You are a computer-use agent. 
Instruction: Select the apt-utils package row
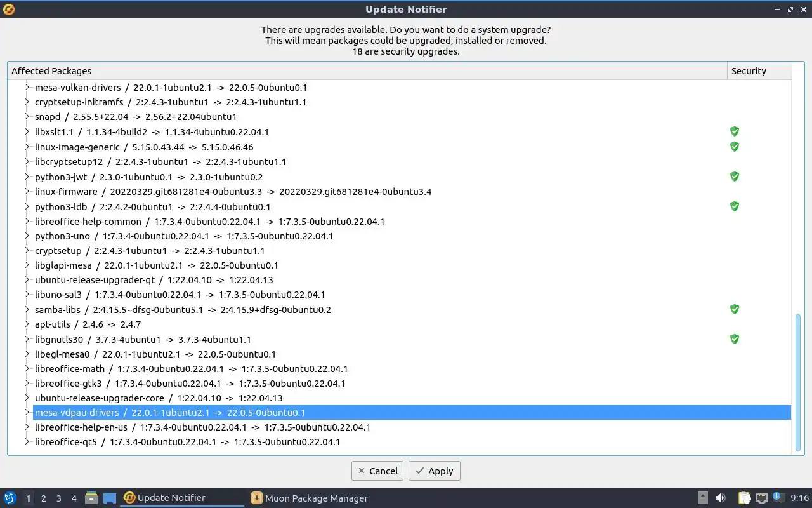click(412, 324)
